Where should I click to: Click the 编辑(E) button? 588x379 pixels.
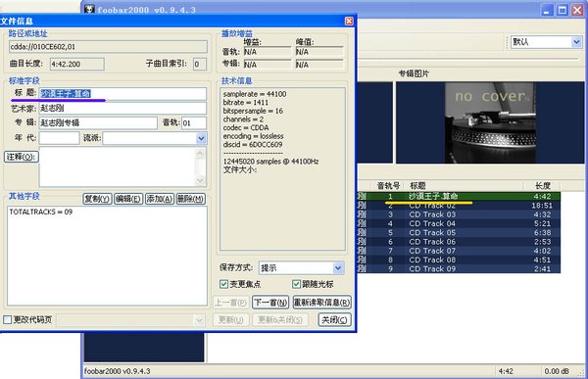pos(128,199)
